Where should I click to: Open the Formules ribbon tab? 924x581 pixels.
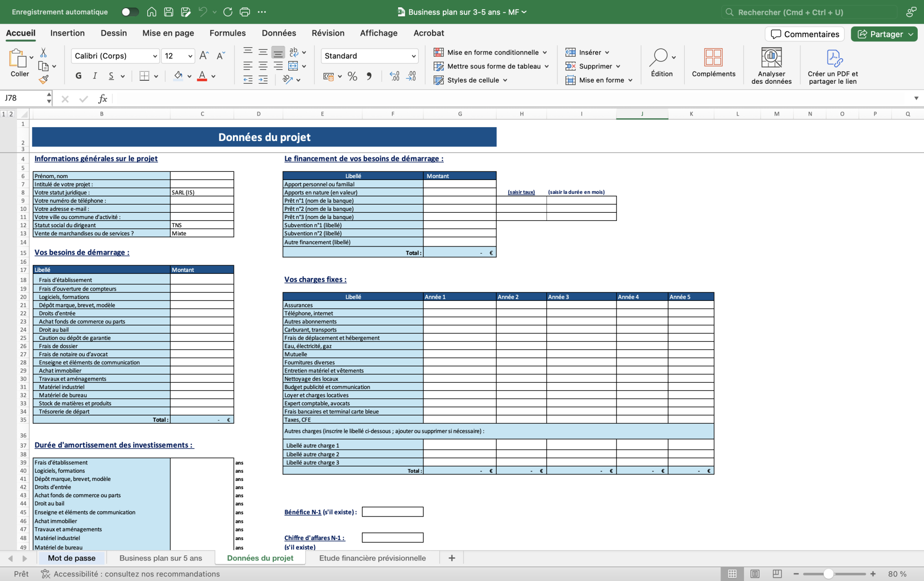point(228,33)
